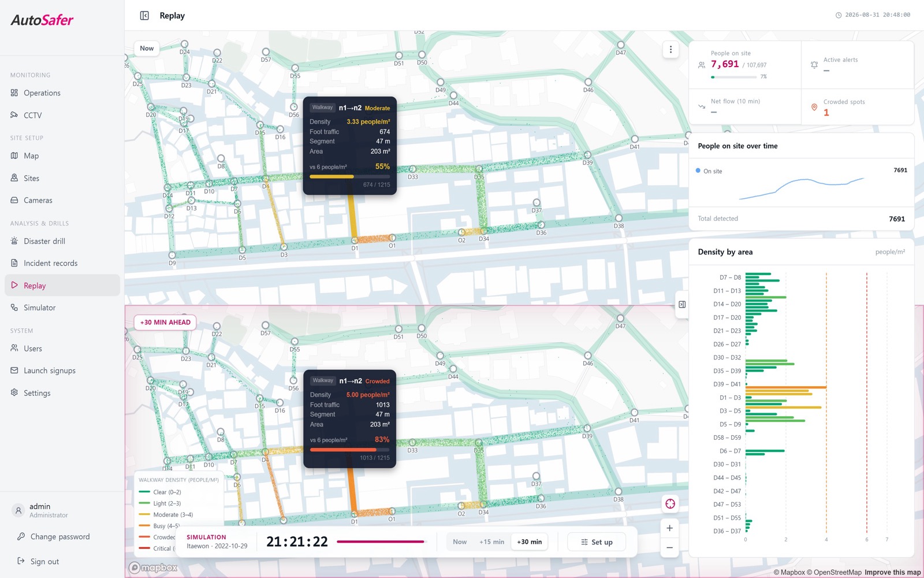924x578 pixels.
Task: Open the map three-dot options menu
Action: pos(670,50)
